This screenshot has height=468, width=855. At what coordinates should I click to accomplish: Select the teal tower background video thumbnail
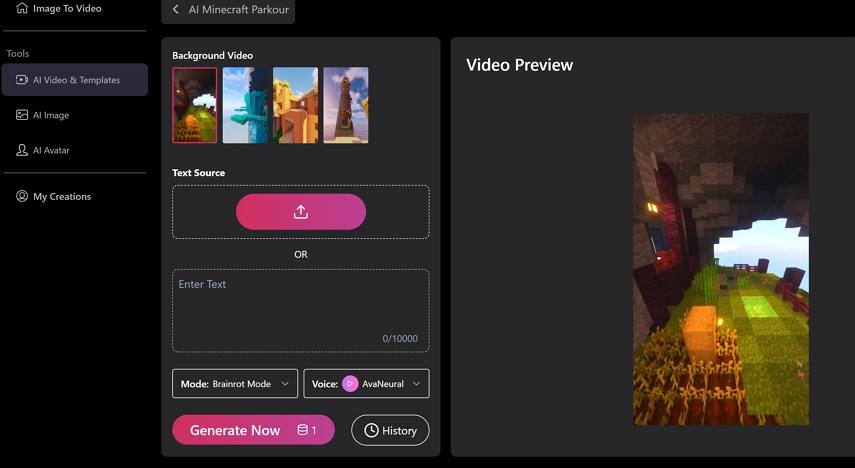point(245,105)
